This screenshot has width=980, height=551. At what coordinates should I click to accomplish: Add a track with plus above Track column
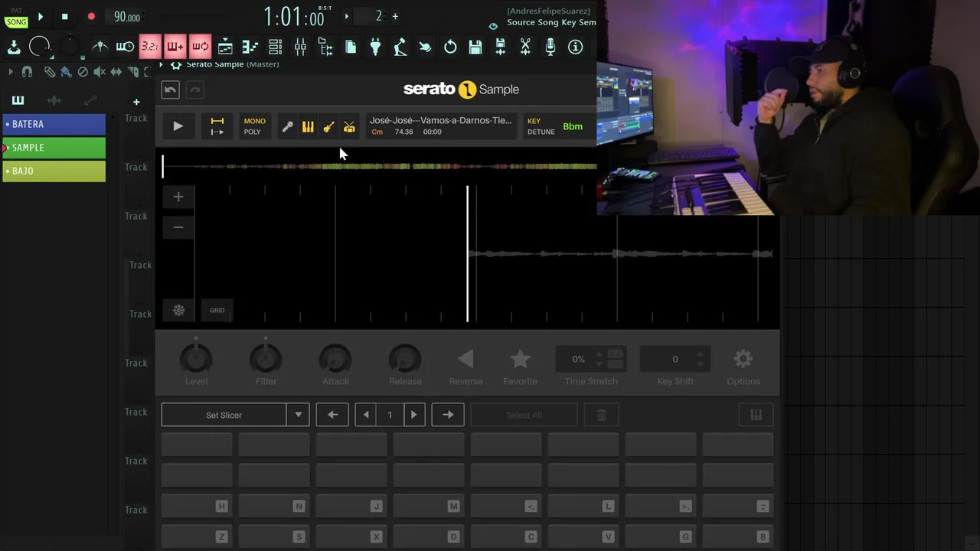click(136, 102)
